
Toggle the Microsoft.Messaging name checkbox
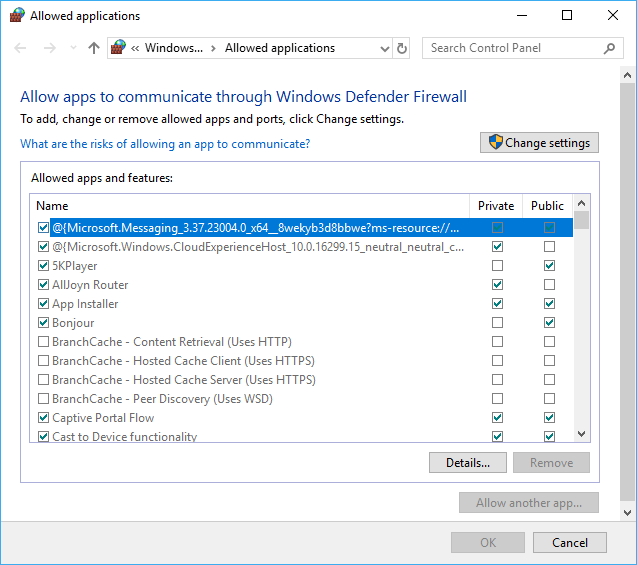[43, 227]
